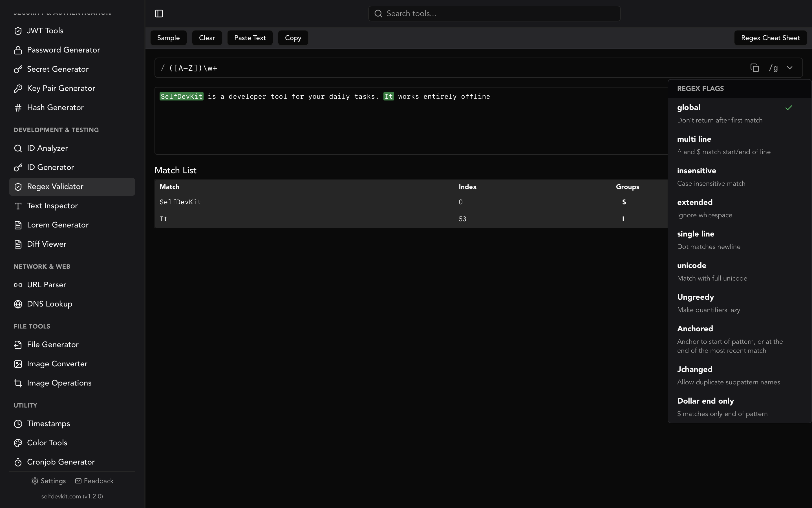Click the Hash Generator hash icon

(18, 108)
